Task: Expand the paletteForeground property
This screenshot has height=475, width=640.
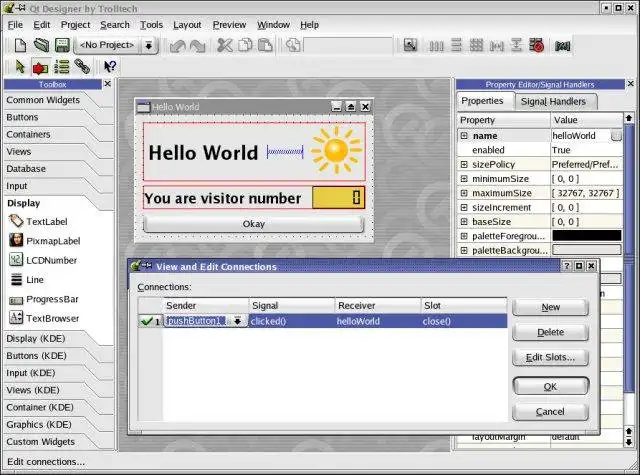Action: tap(464, 236)
